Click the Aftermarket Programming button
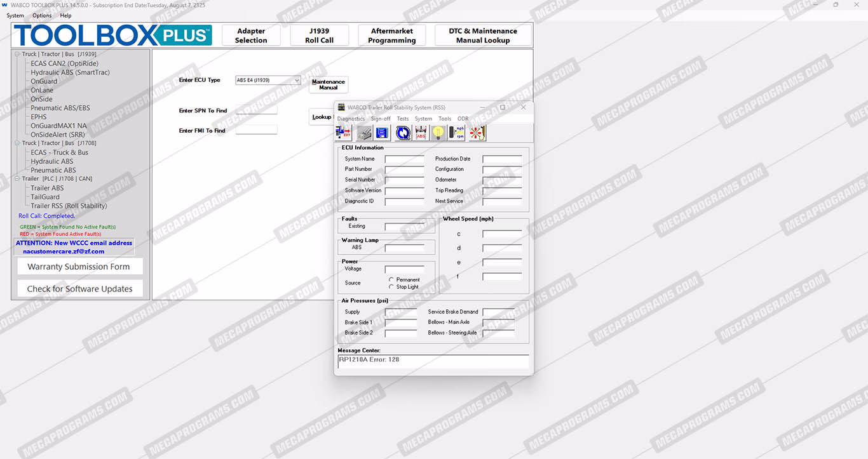This screenshot has height=459, width=868. (392, 36)
